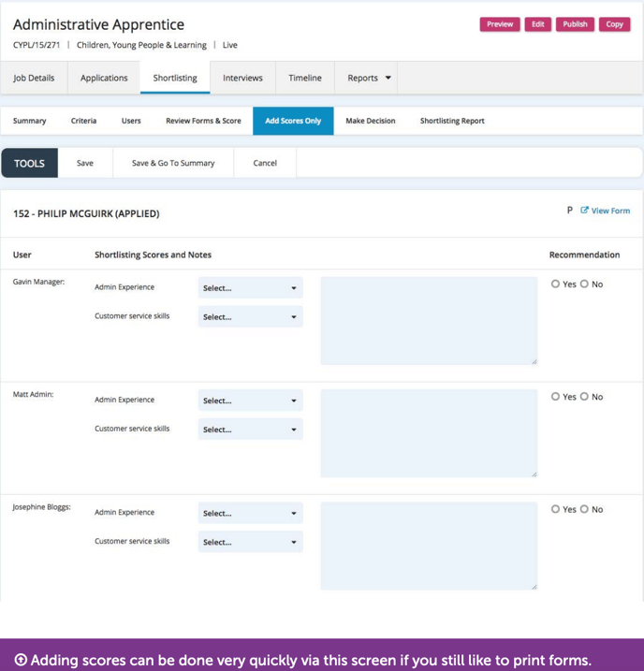Image resolution: width=644 pixels, height=671 pixels.
Task: Switch to the Users sub-tab
Action: click(131, 121)
